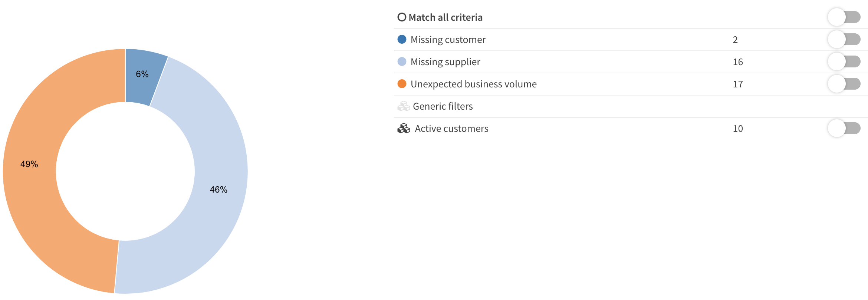868x300 pixels.
Task: Click the Generic filters heading
Action: [x=443, y=106]
